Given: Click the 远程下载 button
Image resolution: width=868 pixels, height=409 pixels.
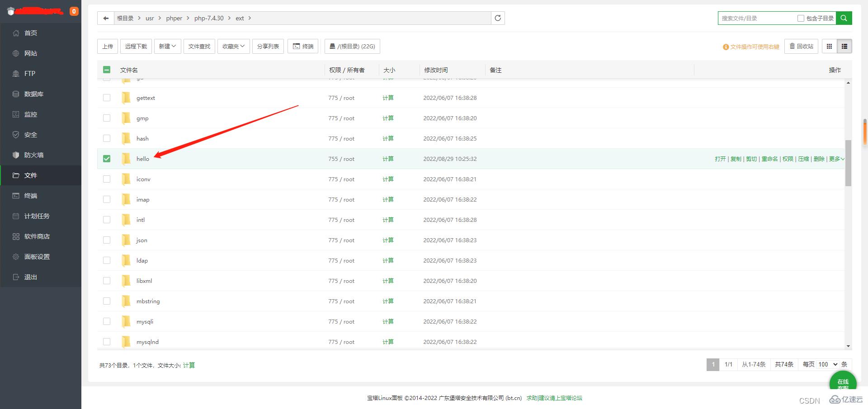Looking at the screenshot, I should pos(136,46).
